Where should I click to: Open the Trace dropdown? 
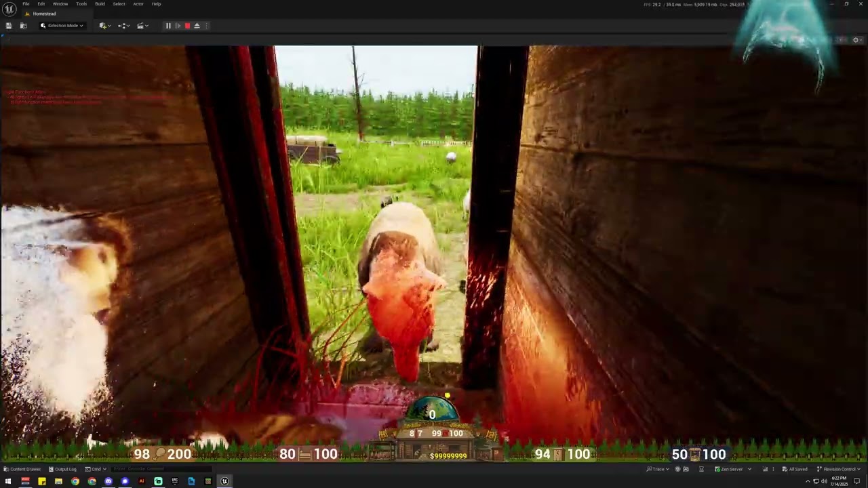point(658,469)
